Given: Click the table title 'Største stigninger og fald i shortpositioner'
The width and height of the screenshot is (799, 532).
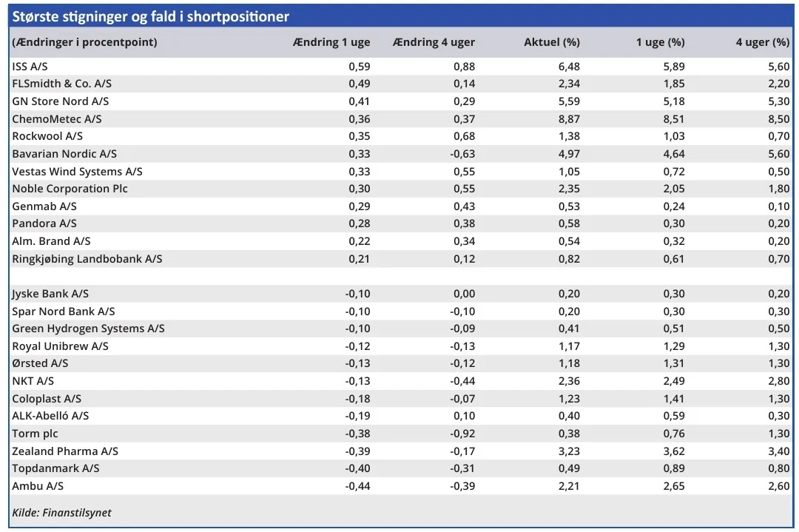Looking at the screenshot, I should click(x=150, y=16).
